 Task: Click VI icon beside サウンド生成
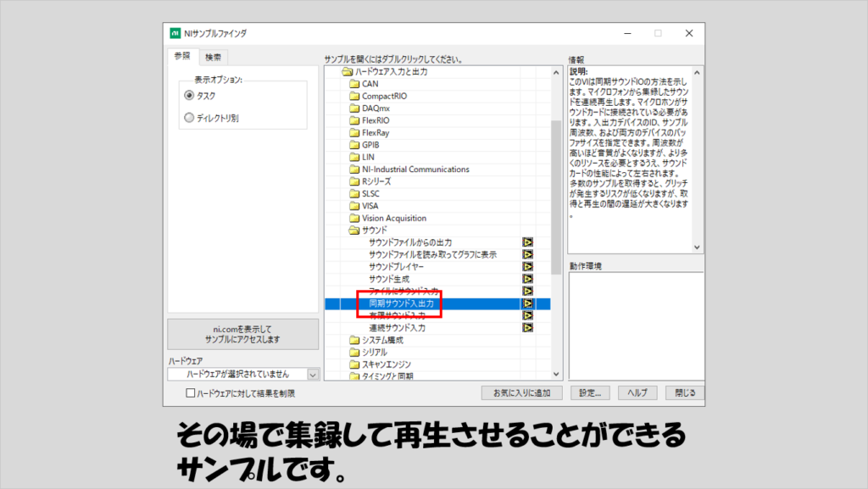point(527,279)
